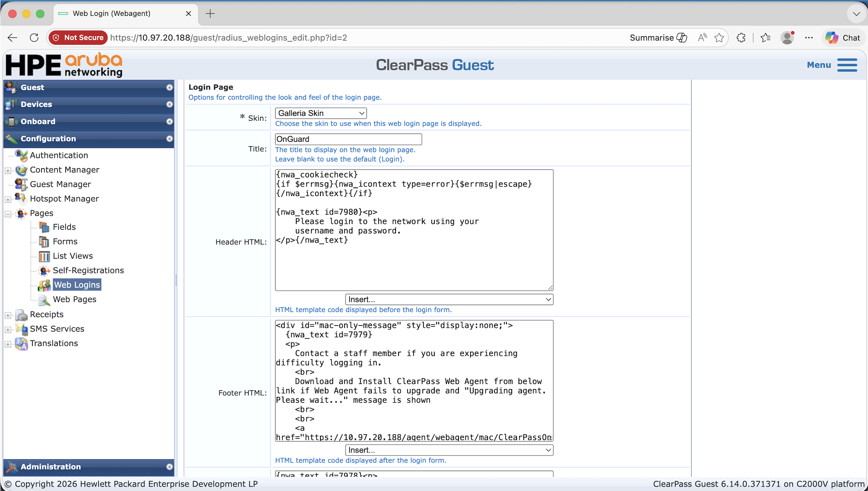The width and height of the screenshot is (868, 491).
Task: Open the Web Pages list
Action: point(74,299)
